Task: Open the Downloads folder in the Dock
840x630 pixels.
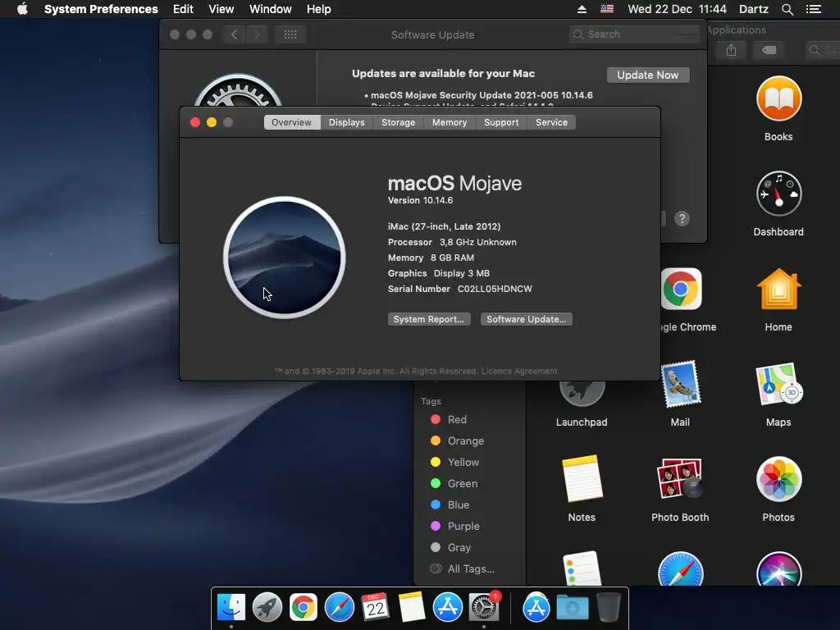Action: (572, 608)
